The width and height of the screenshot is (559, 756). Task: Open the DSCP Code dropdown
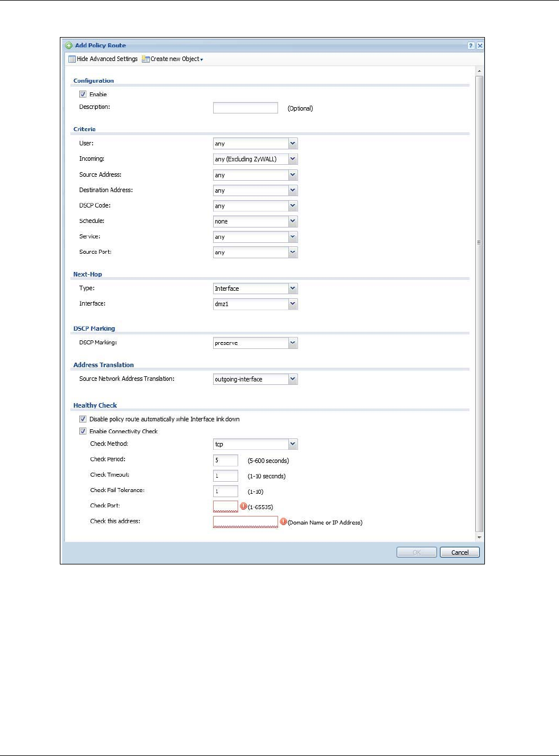(x=293, y=206)
